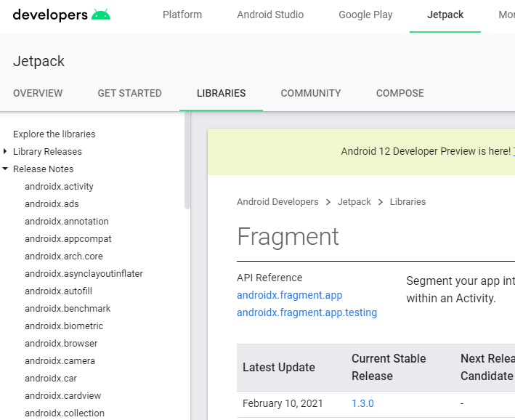Click the Libraries breadcrumb link

407,201
